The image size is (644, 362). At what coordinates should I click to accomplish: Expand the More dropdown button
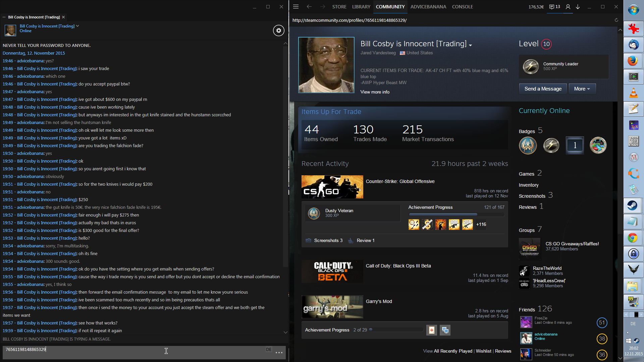[x=582, y=89]
